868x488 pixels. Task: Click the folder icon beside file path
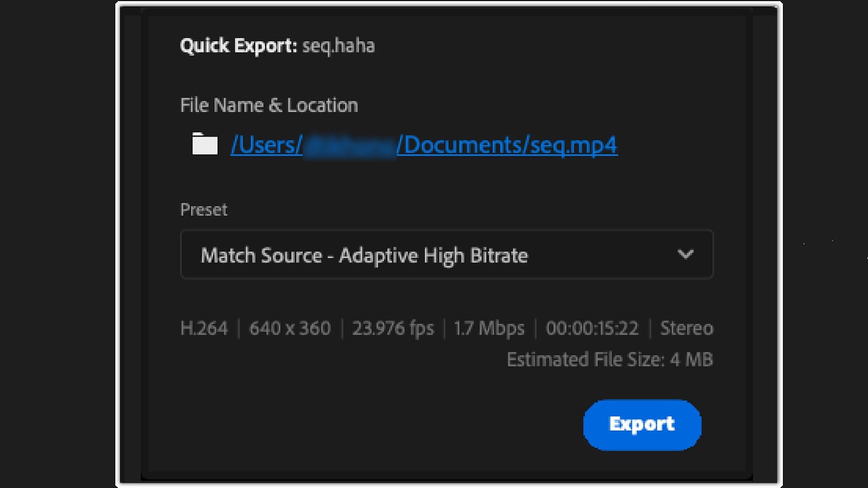[x=205, y=144]
